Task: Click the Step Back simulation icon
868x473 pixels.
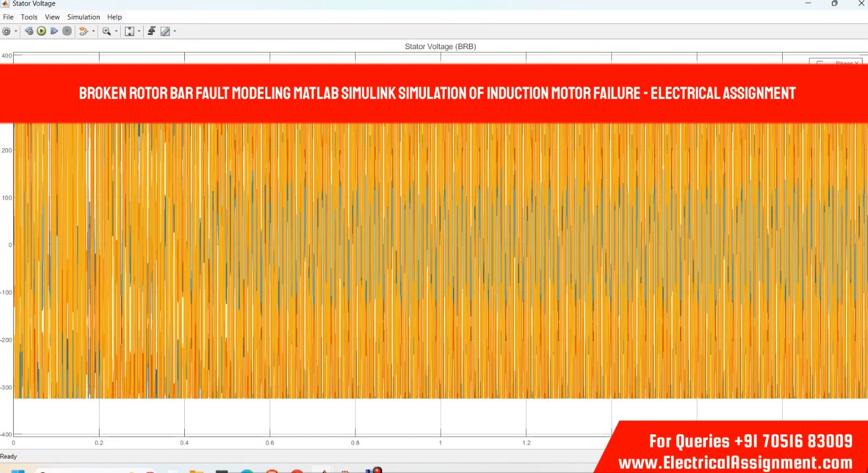Action: (29, 31)
